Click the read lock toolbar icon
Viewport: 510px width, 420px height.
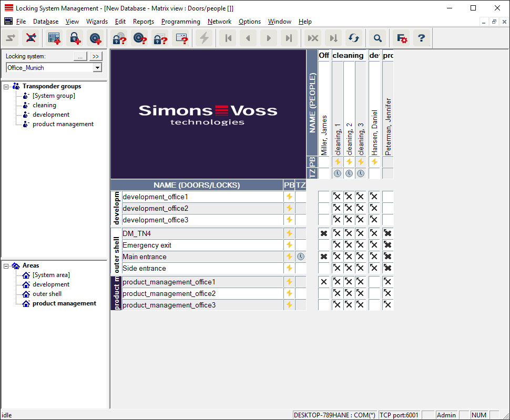119,38
